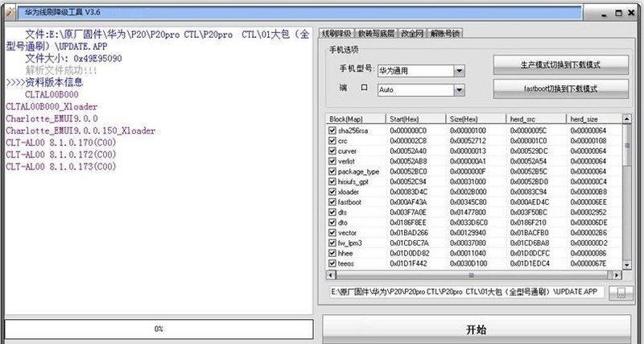Image resolution: width=644 pixels, height=344 pixels.
Task: Disable the xloader block checkbox
Action: point(332,192)
